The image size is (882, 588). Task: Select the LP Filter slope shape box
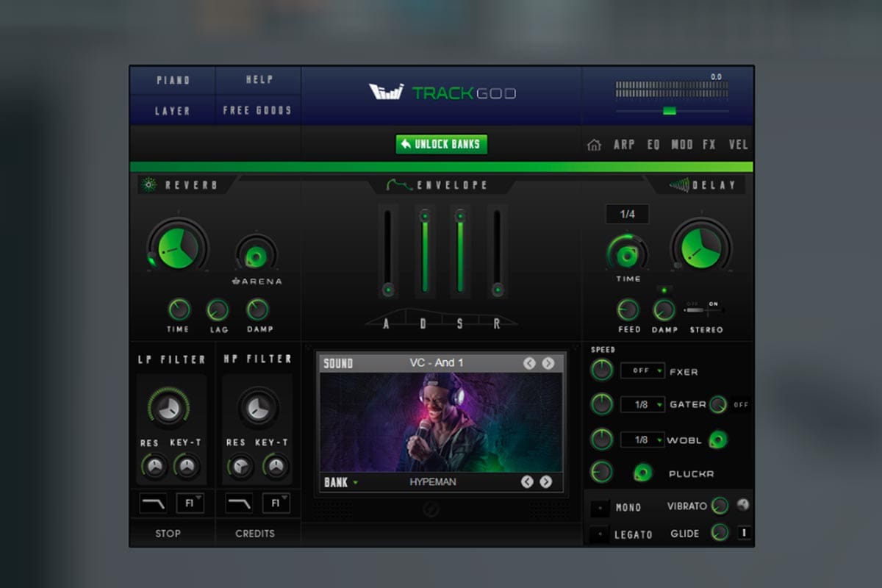pyautogui.click(x=153, y=503)
